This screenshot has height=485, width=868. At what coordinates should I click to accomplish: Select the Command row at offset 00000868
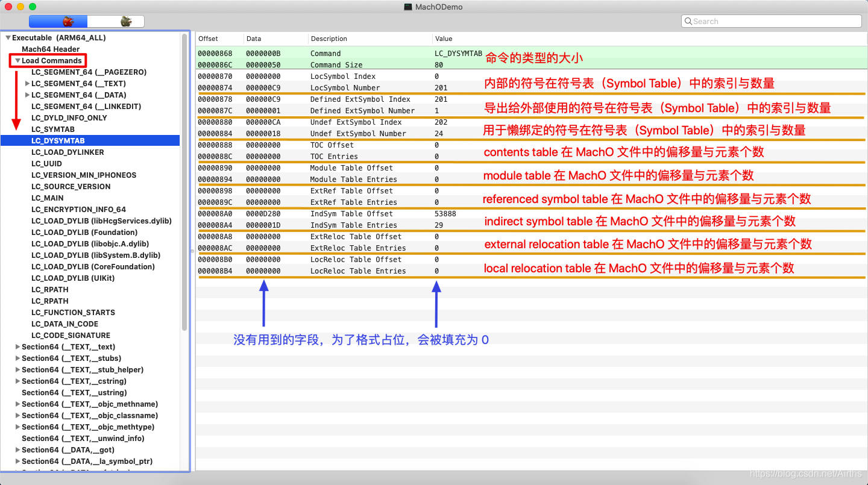click(532, 54)
